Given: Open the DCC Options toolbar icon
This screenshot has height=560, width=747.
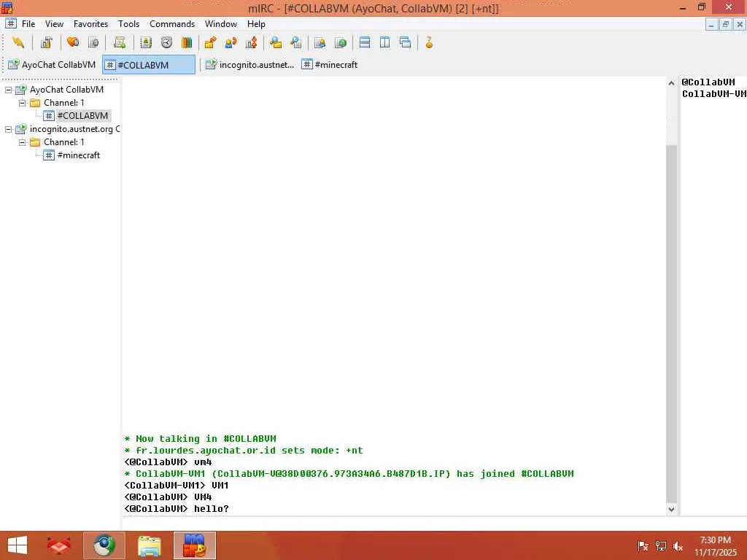Looking at the screenshot, I should pos(252,43).
